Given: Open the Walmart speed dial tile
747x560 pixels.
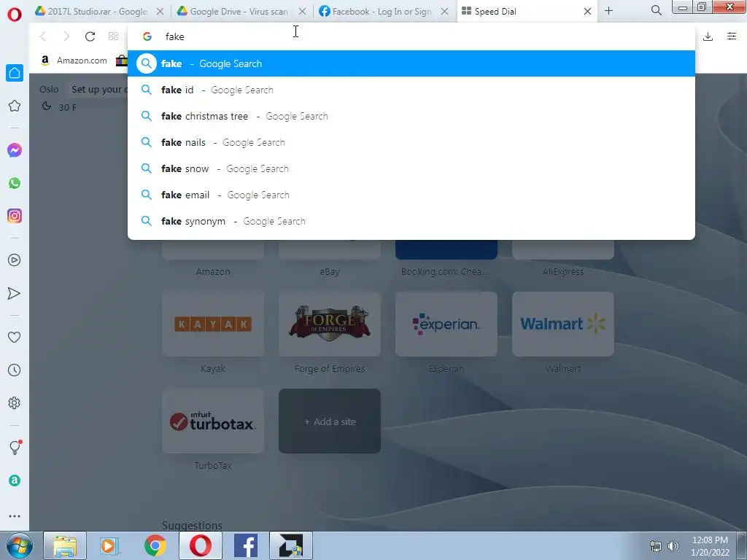Looking at the screenshot, I should (x=563, y=324).
